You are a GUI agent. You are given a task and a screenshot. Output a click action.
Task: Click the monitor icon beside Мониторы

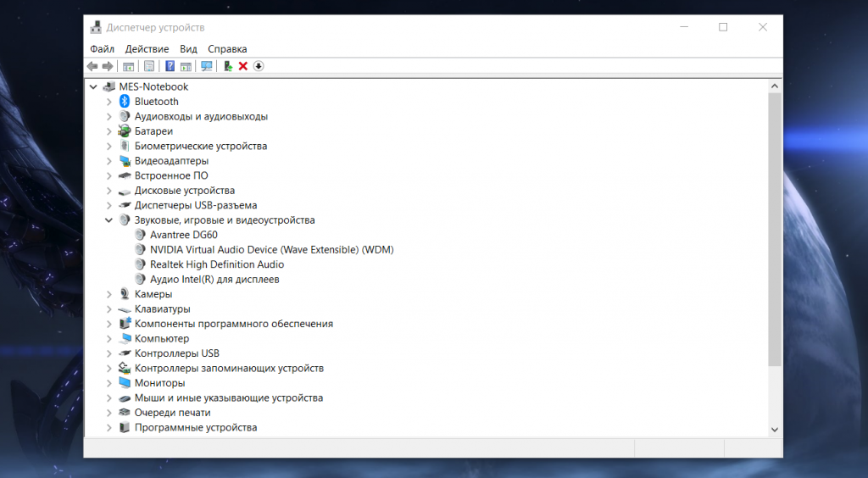tap(125, 383)
